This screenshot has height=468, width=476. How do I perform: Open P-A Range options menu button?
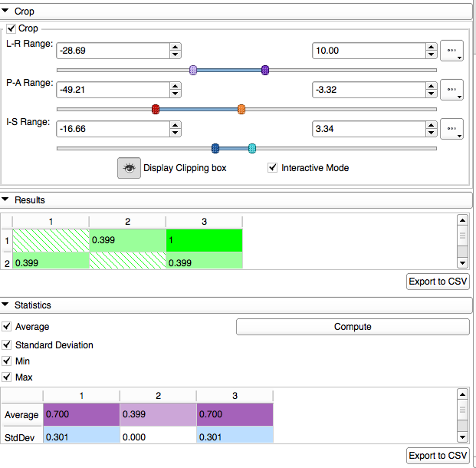(x=452, y=90)
